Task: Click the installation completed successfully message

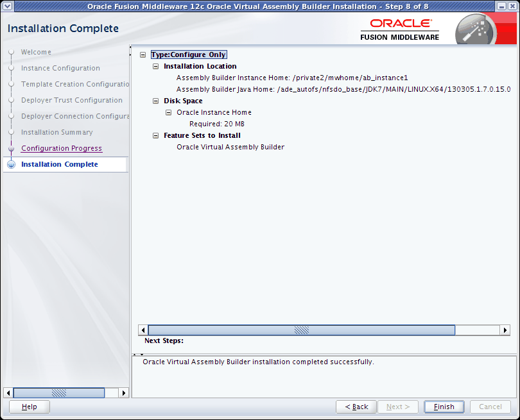Action: click(258, 362)
